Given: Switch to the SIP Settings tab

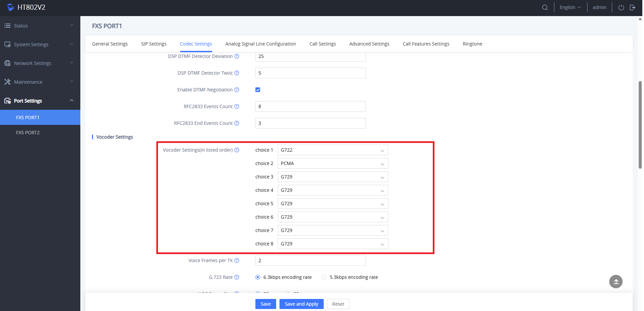Looking at the screenshot, I should point(154,44).
